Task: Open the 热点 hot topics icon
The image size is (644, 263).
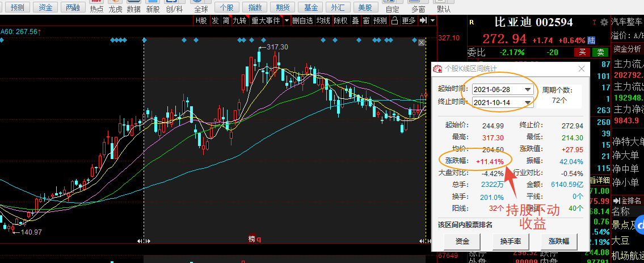Action: click(97, 6)
